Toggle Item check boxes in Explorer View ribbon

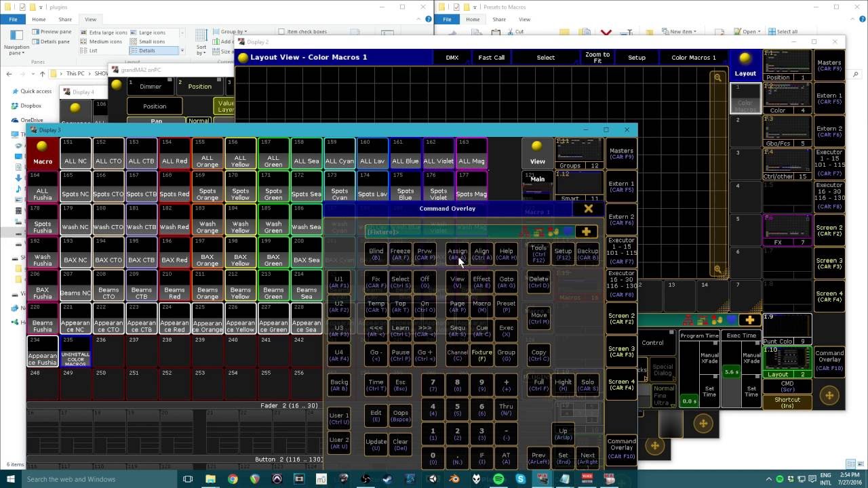click(302, 31)
